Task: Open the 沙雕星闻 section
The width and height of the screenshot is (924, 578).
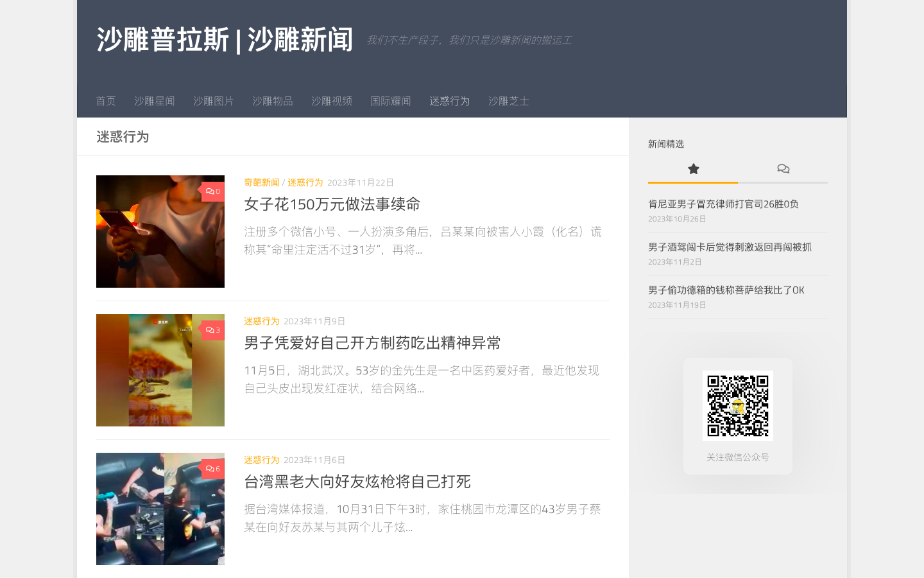Action: tap(154, 101)
